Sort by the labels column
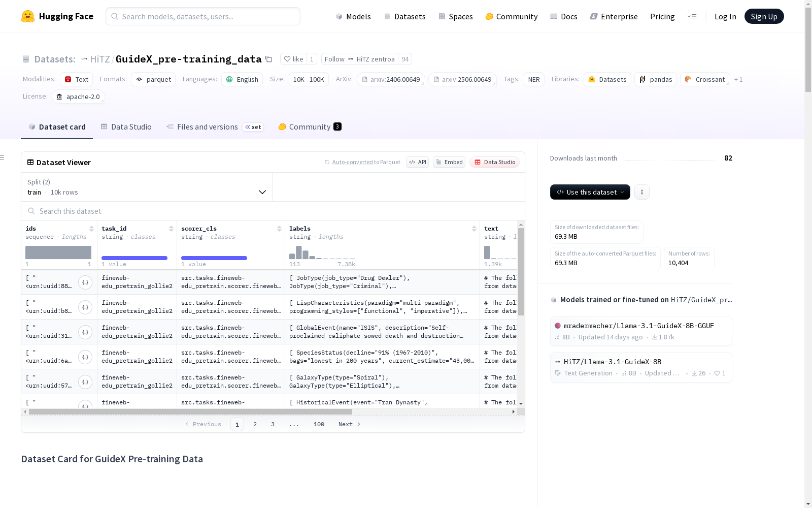Image resolution: width=812 pixels, height=508 pixels. tap(474, 229)
